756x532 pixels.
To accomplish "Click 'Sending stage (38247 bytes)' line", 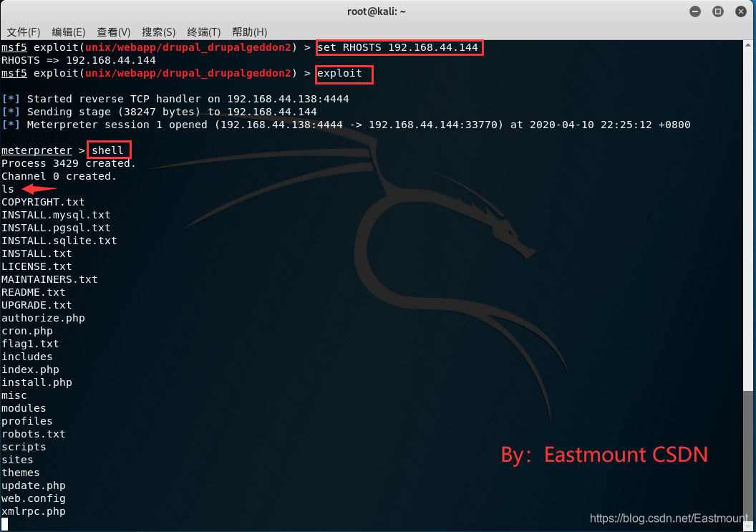I will pyautogui.click(x=160, y=112).
